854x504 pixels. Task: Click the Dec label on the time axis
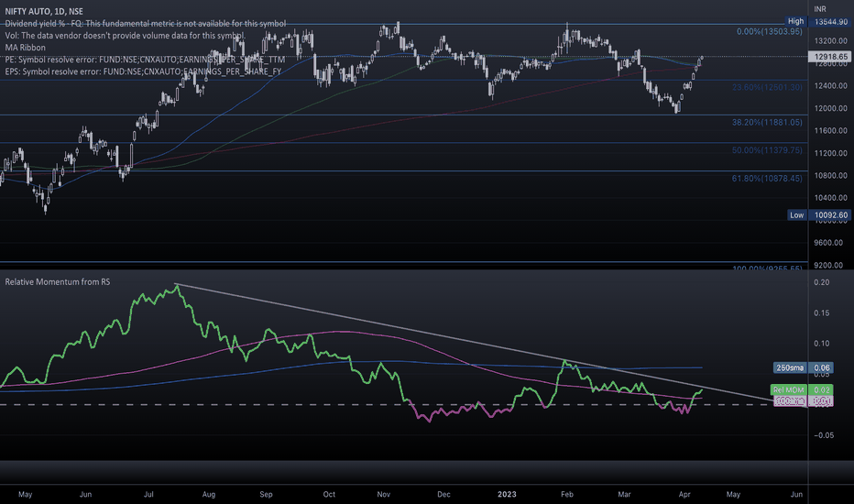coord(443,494)
